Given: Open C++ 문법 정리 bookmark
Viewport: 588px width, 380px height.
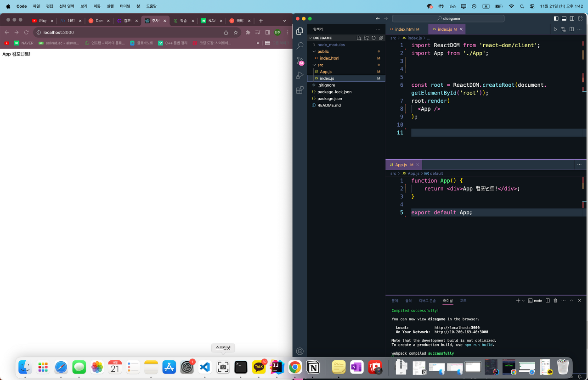Looking at the screenshot, I should (173, 43).
